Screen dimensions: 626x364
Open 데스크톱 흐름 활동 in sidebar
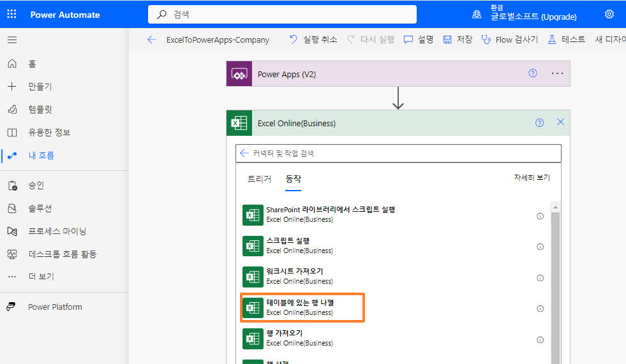[x=64, y=254]
